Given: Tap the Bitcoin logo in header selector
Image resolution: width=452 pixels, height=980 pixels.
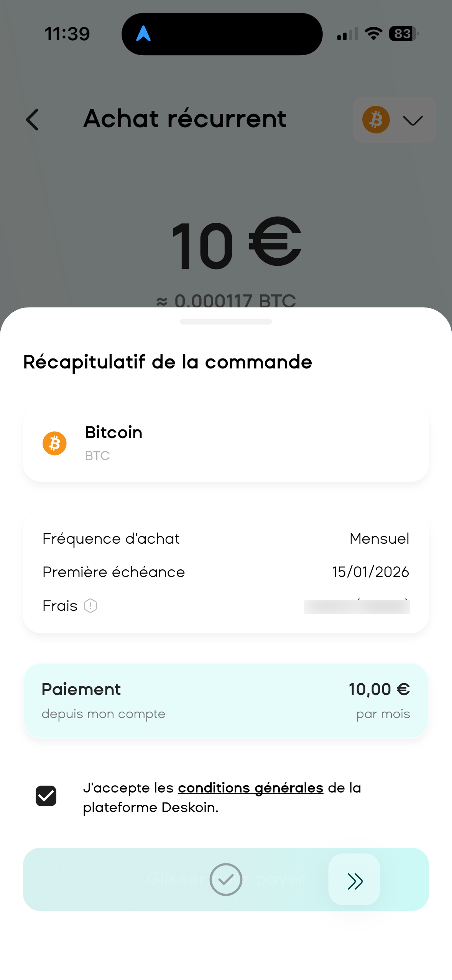Looking at the screenshot, I should click(376, 120).
